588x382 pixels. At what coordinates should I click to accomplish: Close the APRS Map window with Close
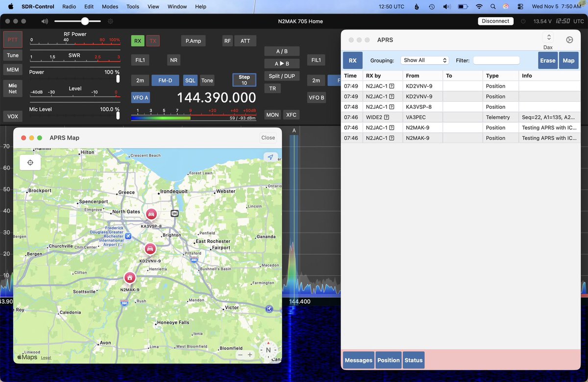268,138
